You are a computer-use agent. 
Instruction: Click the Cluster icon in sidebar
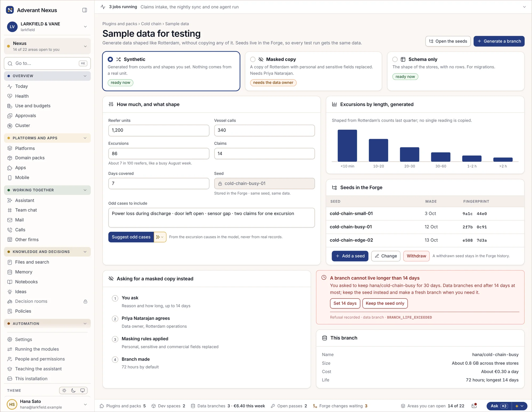pos(10,125)
